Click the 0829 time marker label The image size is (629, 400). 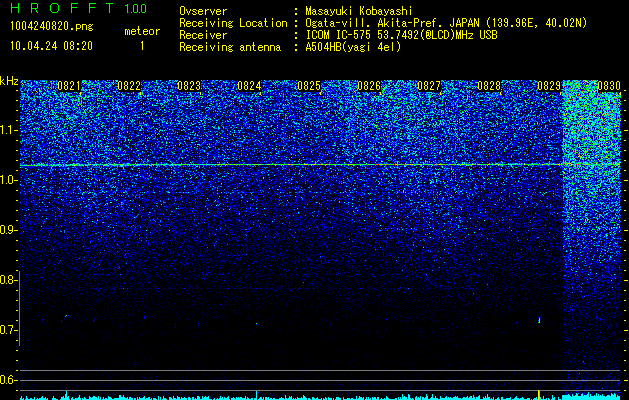tap(549, 86)
